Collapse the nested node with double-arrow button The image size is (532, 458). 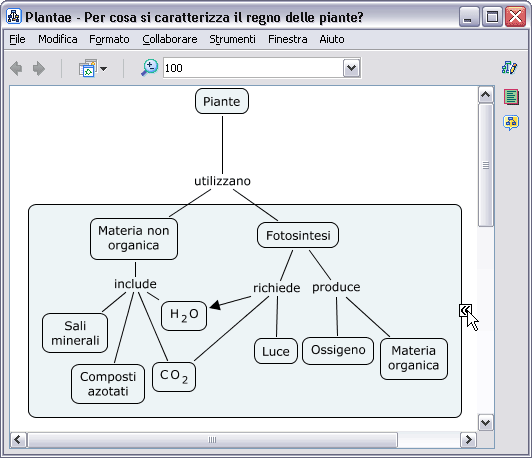(x=465, y=310)
